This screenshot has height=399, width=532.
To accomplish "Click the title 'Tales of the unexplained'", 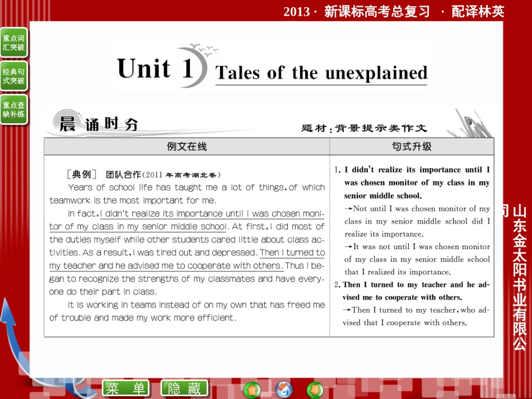I will pyautogui.click(x=321, y=73).
